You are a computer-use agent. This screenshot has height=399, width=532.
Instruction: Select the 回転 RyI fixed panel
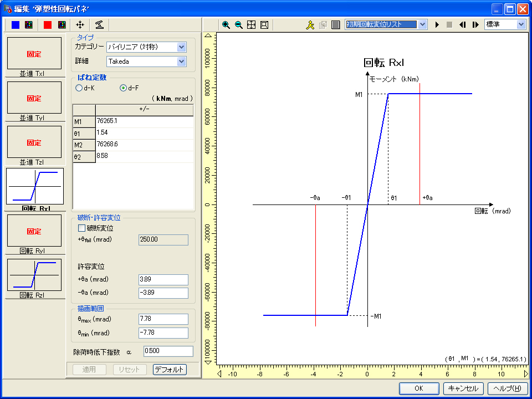coord(34,231)
